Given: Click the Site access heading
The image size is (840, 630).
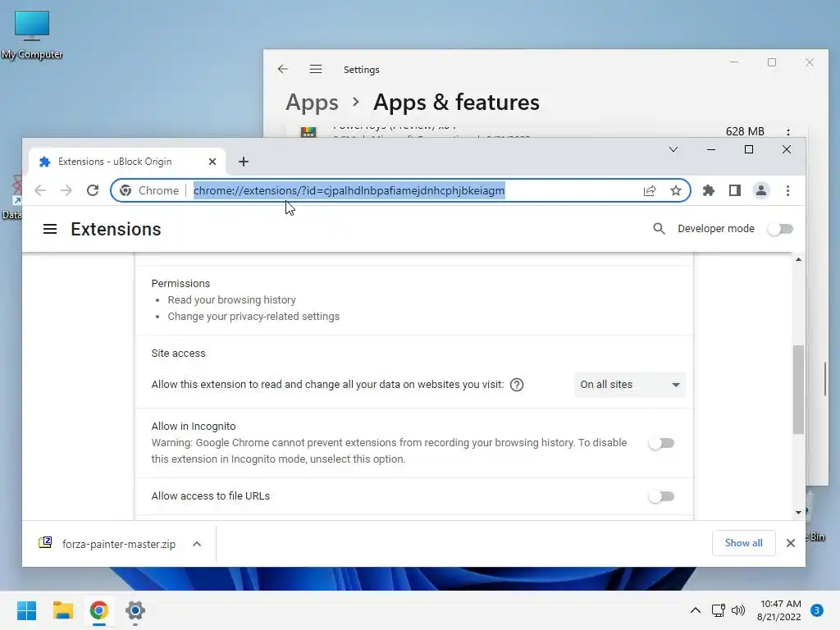Looking at the screenshot, I should pyautogui.click(x=178, y=354).
